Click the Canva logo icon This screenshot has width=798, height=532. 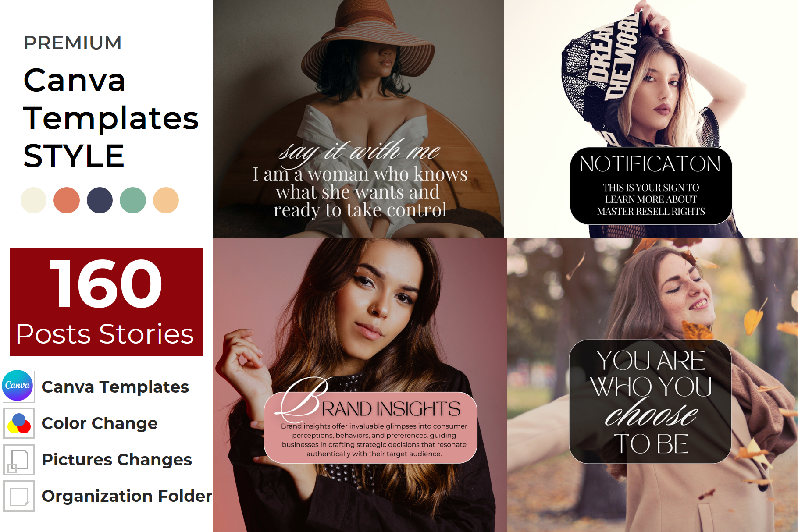18,386
